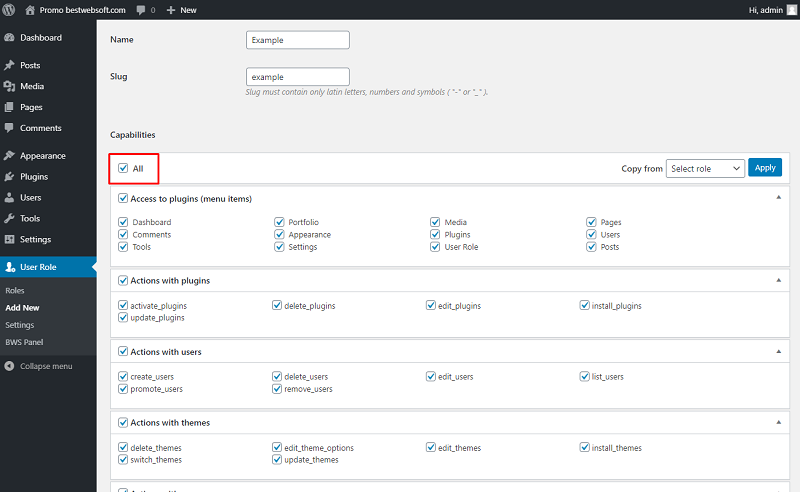Click the Users person icon
Viewport: 800px width, 492px height.
pyautogui.click(x=9, y=198)
